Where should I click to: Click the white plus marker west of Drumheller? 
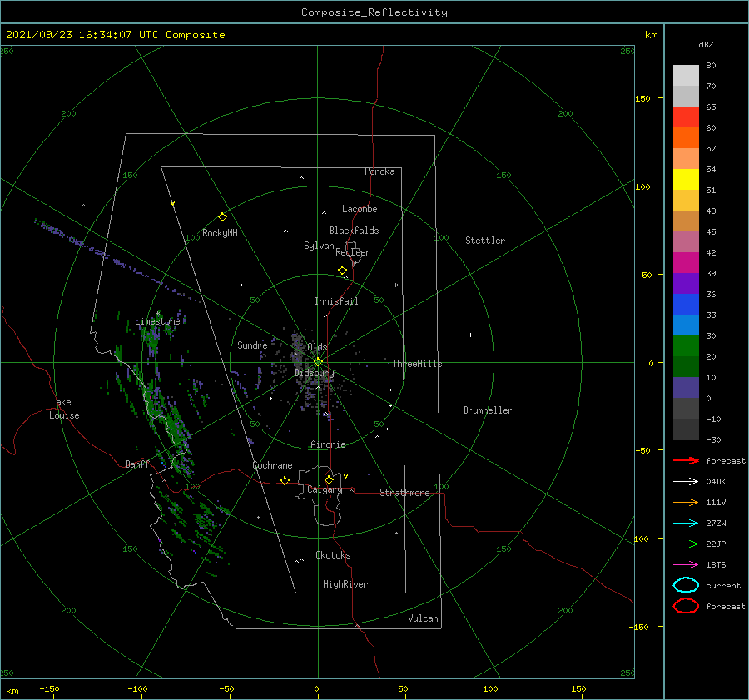470,335
